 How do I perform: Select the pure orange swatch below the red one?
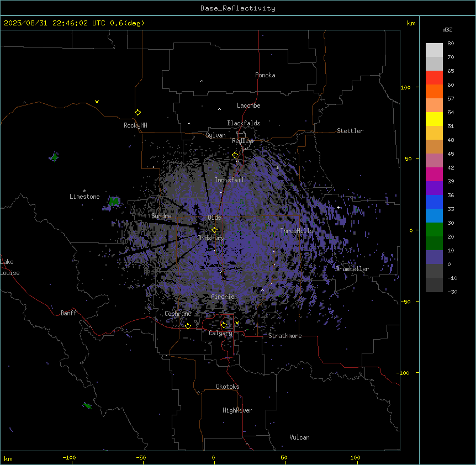coord(434,92)
